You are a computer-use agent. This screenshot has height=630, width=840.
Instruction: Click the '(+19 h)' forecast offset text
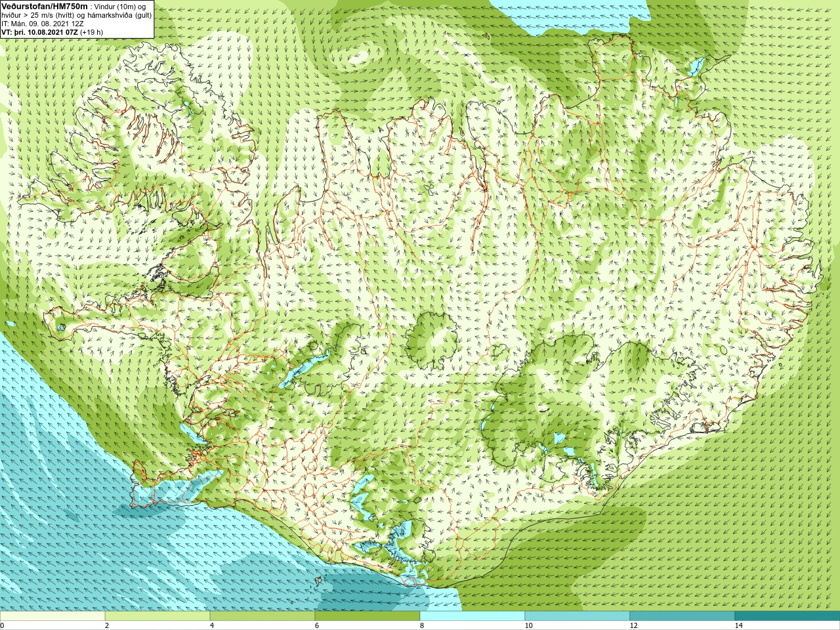[x=92, y=32]
